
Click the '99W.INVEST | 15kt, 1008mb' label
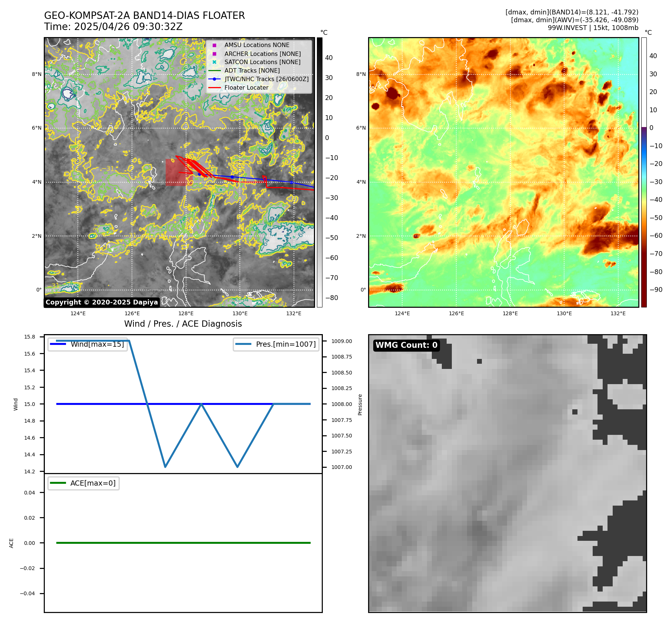pos(593,28)
